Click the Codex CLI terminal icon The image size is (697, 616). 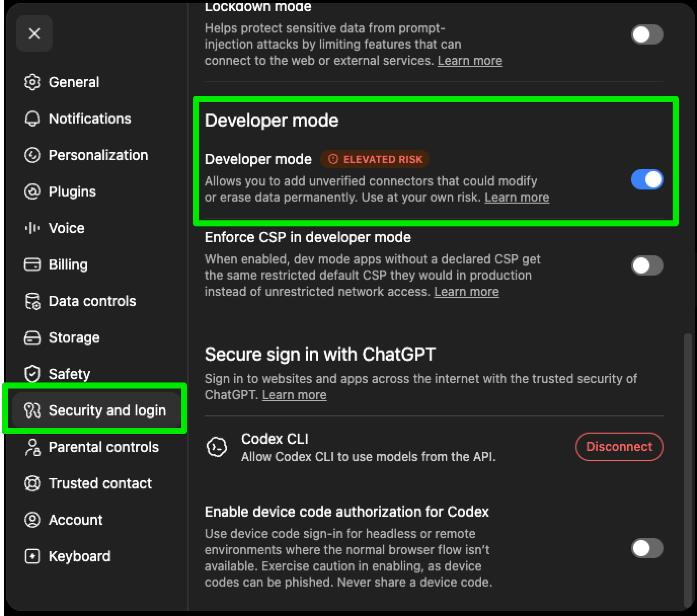[217, 447]
